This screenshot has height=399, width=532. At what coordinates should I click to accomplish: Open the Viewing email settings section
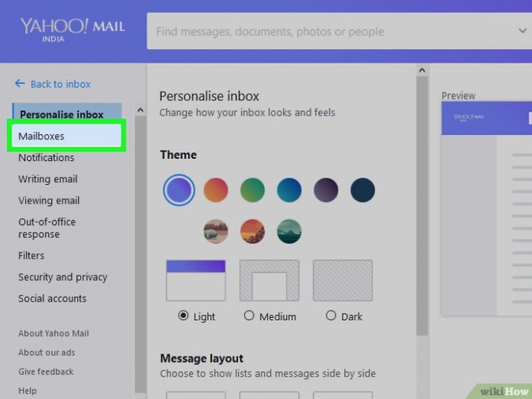49,201
